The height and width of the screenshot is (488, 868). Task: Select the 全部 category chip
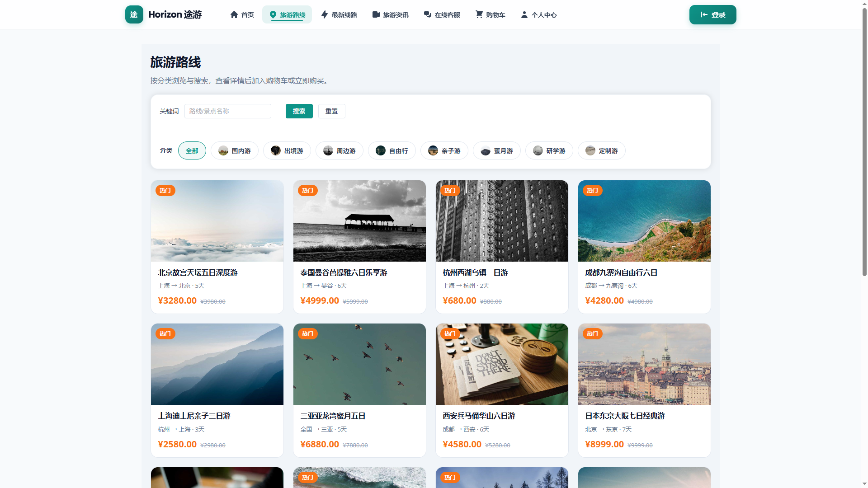pyautogui.click(x=192, y=150)
